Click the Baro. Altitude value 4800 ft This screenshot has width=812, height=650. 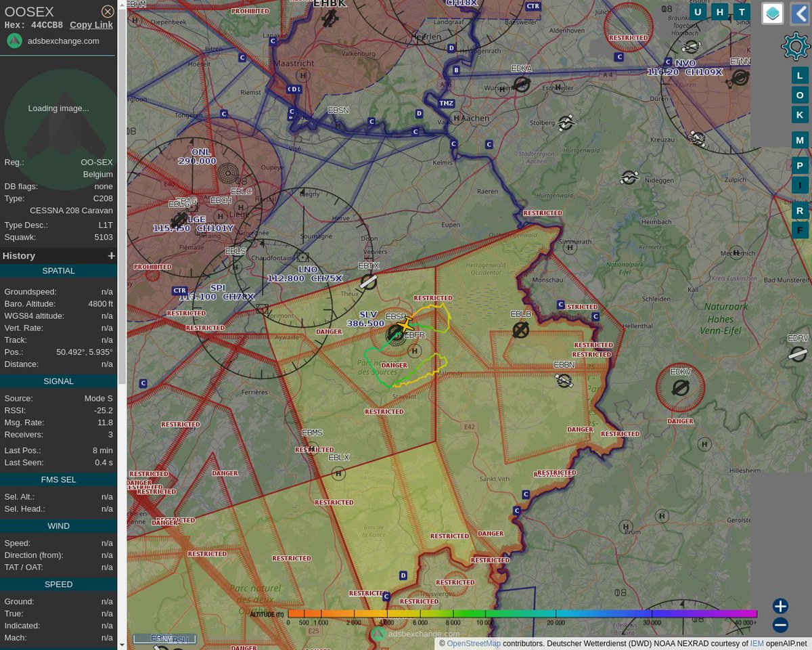click(100, 304)
